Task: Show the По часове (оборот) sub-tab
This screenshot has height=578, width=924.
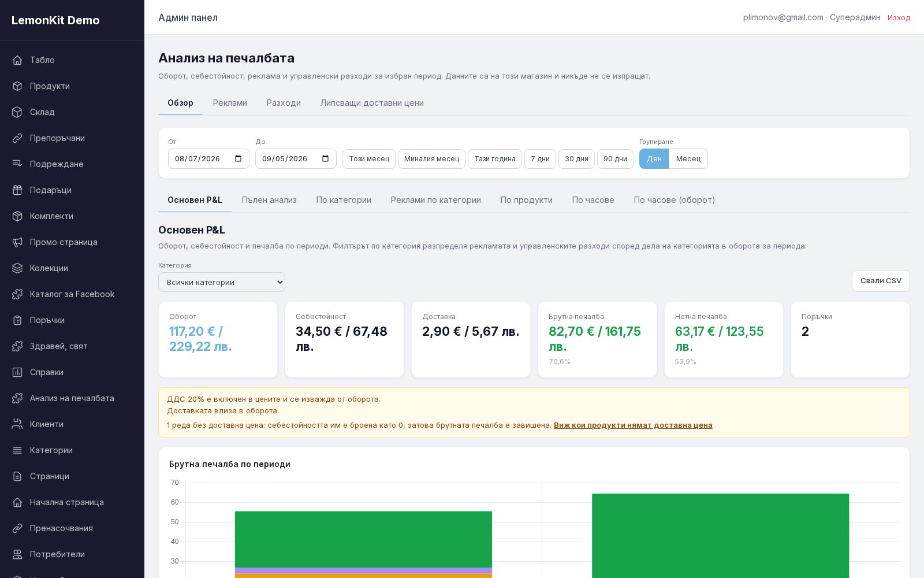Action: pyautogui.click(x=675, y=200)
